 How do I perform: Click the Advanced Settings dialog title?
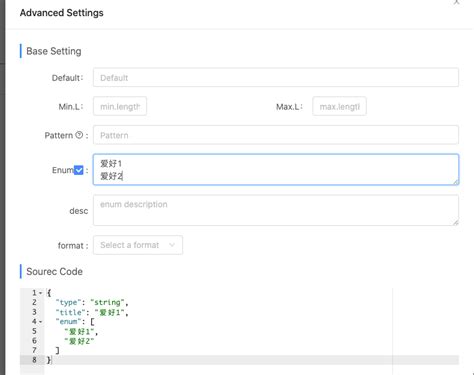pos(62,13)
